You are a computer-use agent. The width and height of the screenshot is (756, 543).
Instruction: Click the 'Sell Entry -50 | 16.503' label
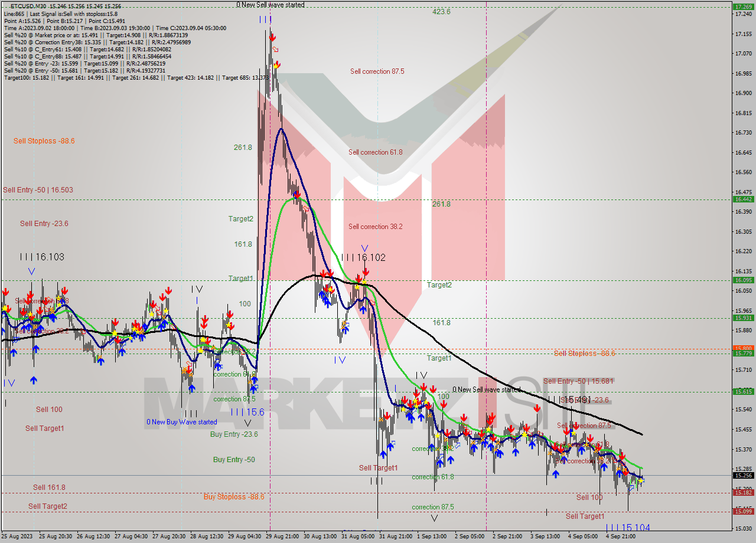(38, 189)
